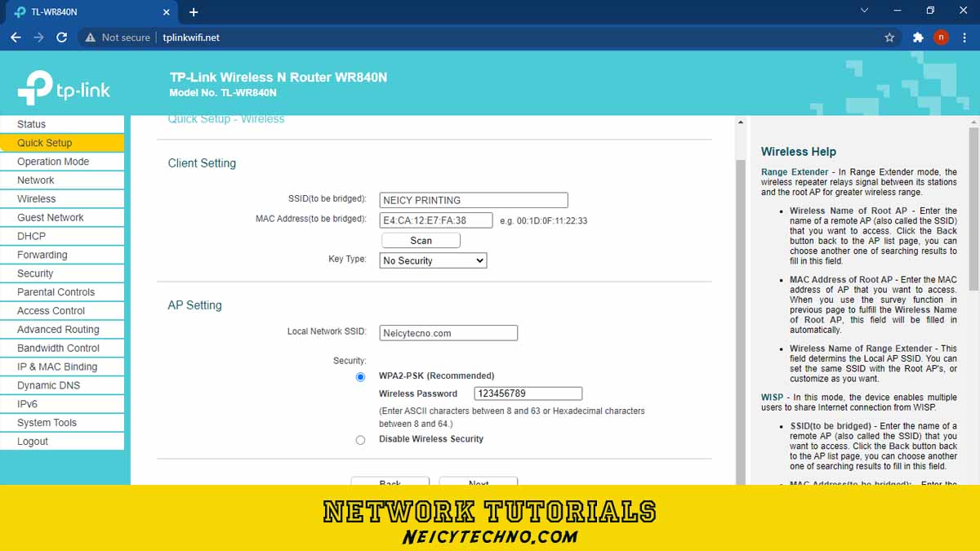Open Guest Network settings

pyautogui.click(x=62, y=218)
